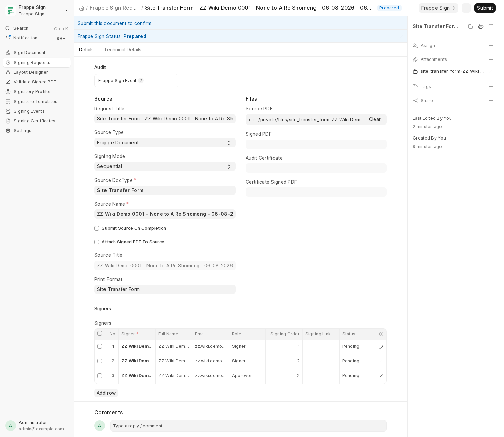Add an assignment with the plus icon
The height and width of the screenshot is (437, 504).
[x=491, y=46]
